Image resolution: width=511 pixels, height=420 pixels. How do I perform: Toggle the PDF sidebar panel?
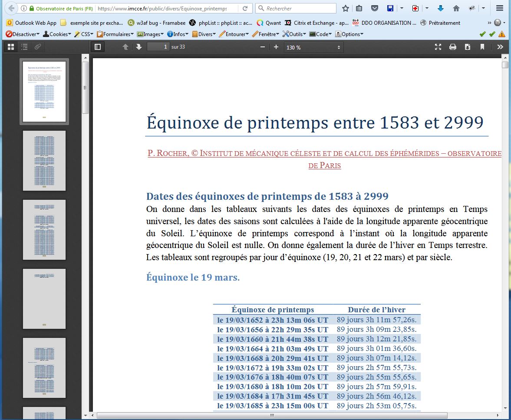[98, 47]
